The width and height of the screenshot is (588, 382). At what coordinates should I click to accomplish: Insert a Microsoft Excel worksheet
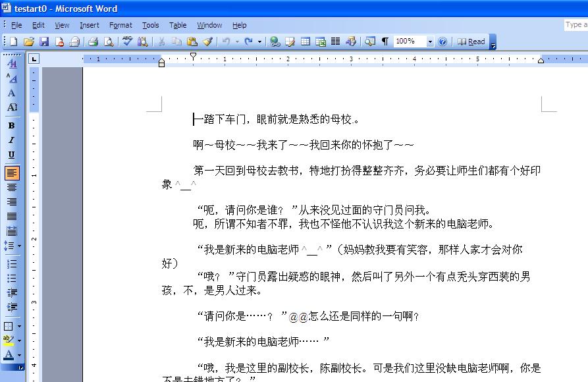coord(320,41)
